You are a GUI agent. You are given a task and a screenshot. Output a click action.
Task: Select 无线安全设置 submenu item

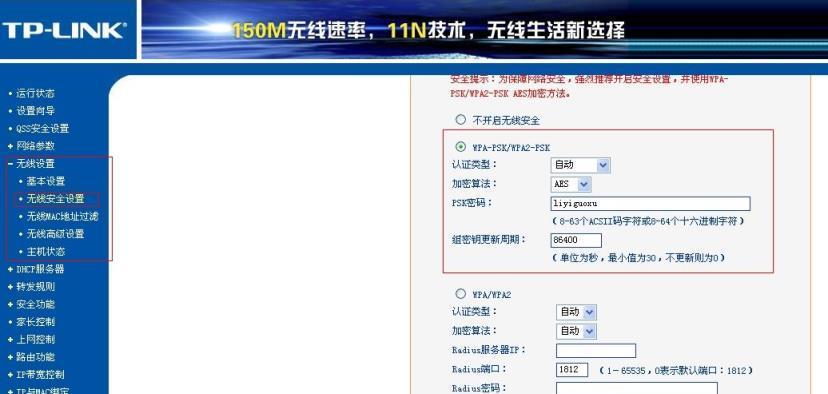[55, 199]
